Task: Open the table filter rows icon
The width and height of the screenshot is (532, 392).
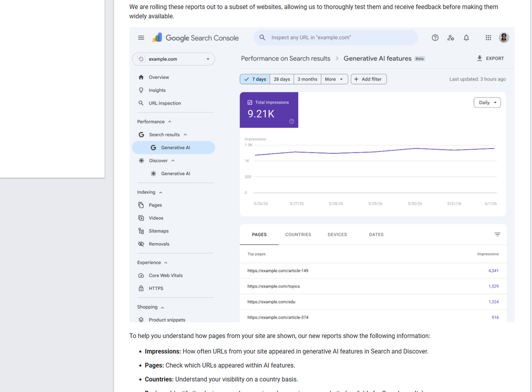Action: (497, 234)
